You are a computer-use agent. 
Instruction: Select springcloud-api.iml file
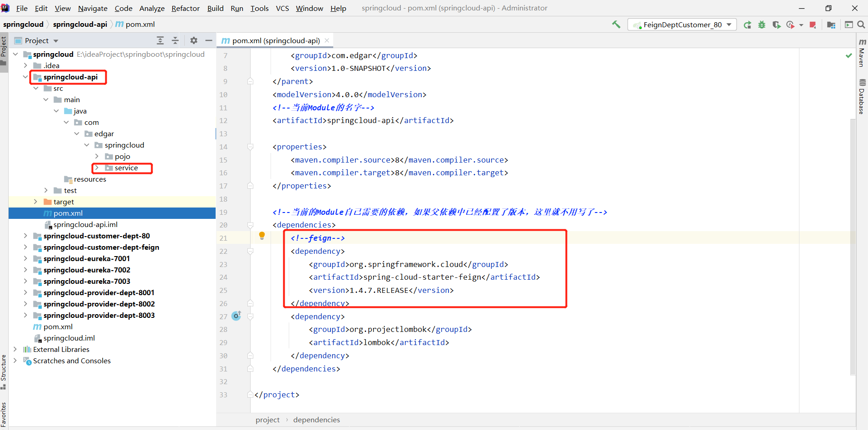(85, 225)
